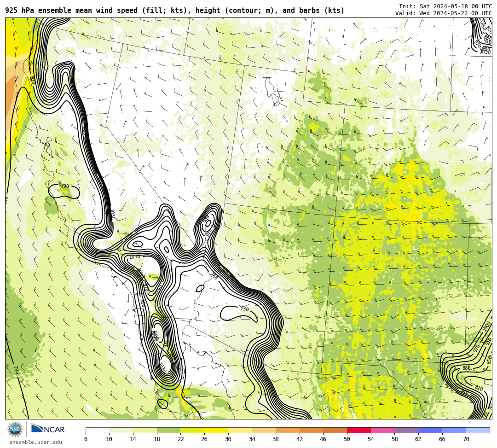This screenshot has width=497, height=448.
Task: Select the 26-30 kts yellow swatch
Action: pos(216,430)
